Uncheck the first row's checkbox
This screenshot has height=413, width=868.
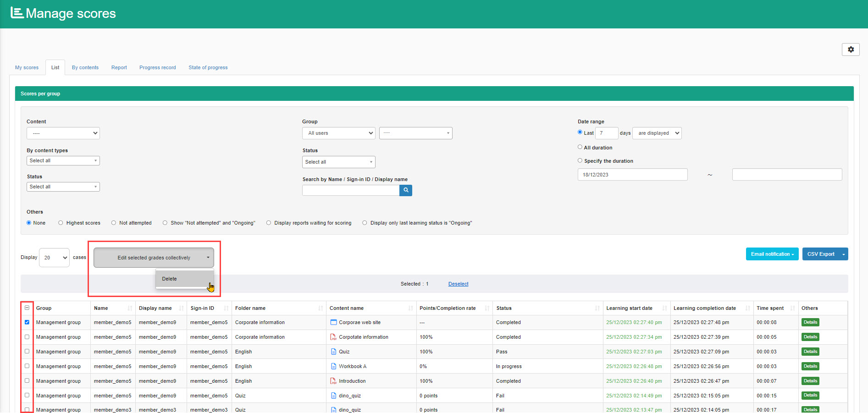(27, 322)
